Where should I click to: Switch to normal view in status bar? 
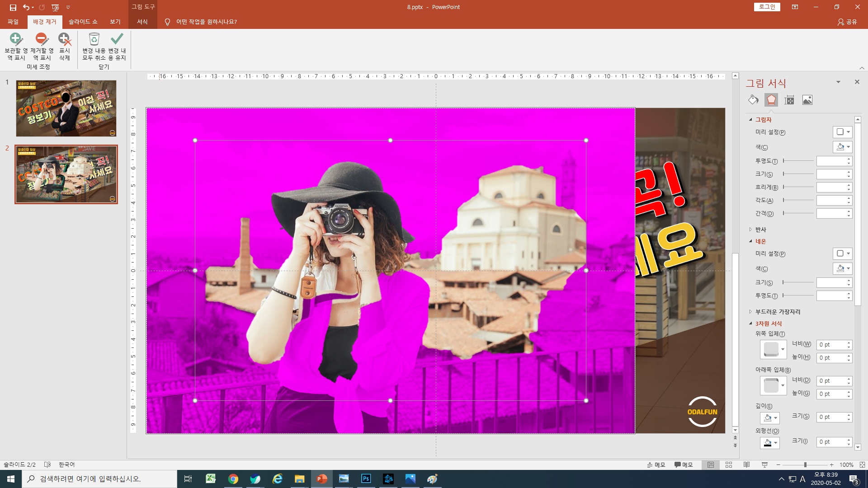point(711,465)
